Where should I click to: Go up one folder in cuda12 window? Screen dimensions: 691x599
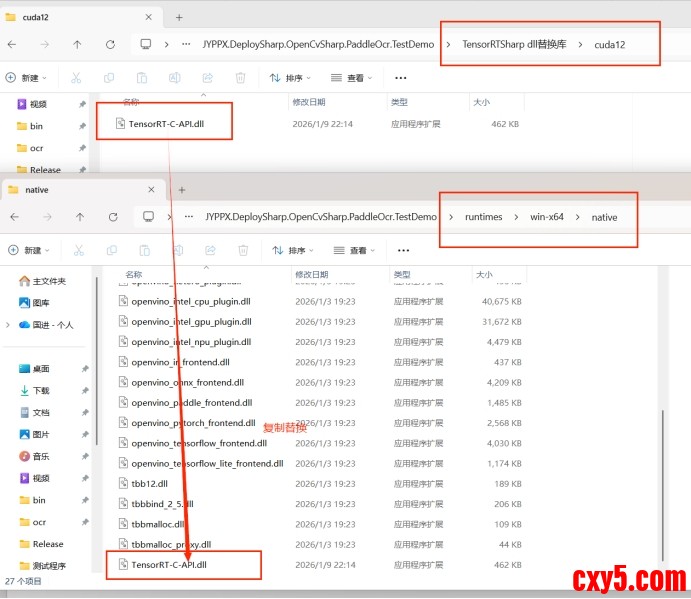(x=77, y=45)
